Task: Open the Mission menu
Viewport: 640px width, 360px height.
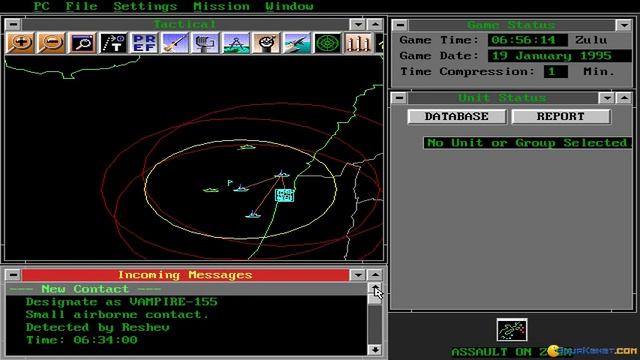Action: point(221,6)
